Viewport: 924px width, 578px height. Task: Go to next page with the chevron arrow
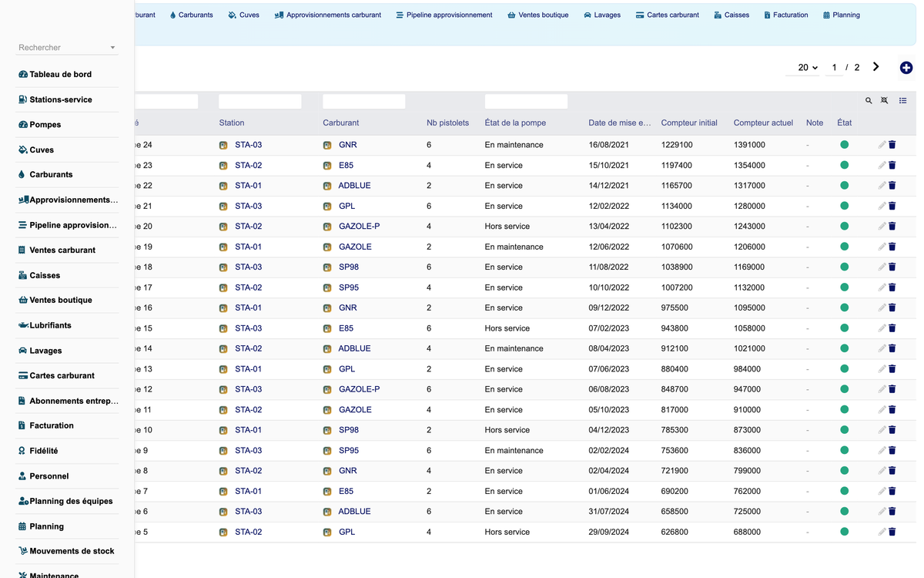point(875,67)
